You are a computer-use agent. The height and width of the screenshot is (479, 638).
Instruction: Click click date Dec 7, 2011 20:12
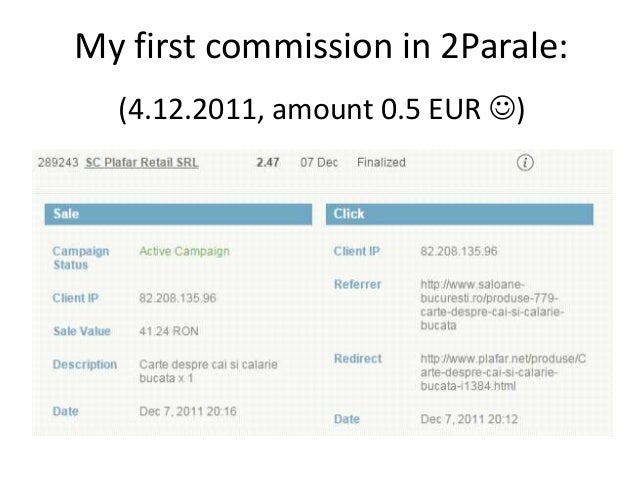point(469,419)
